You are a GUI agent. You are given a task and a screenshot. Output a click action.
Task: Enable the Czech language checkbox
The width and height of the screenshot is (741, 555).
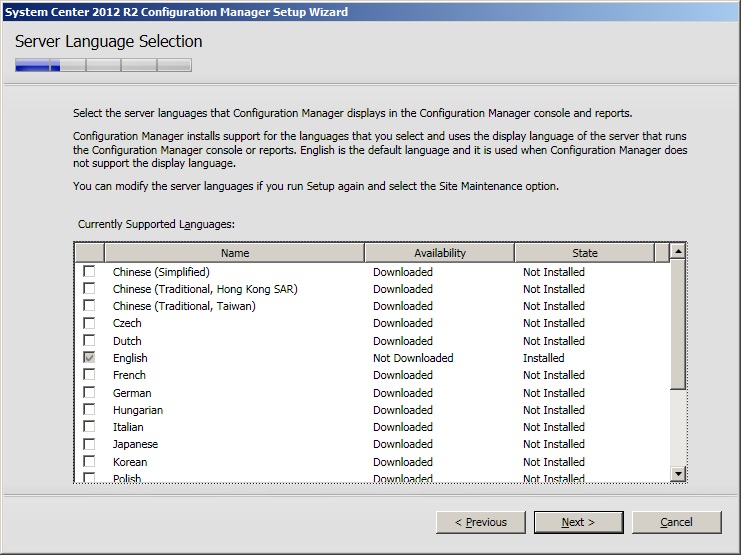[90, 323]
